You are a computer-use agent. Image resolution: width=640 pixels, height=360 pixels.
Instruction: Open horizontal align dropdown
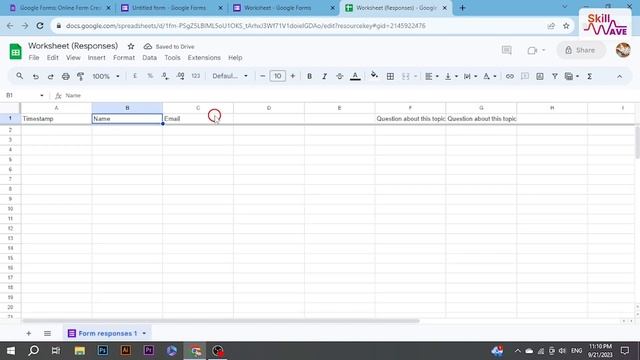coord(431,76)
